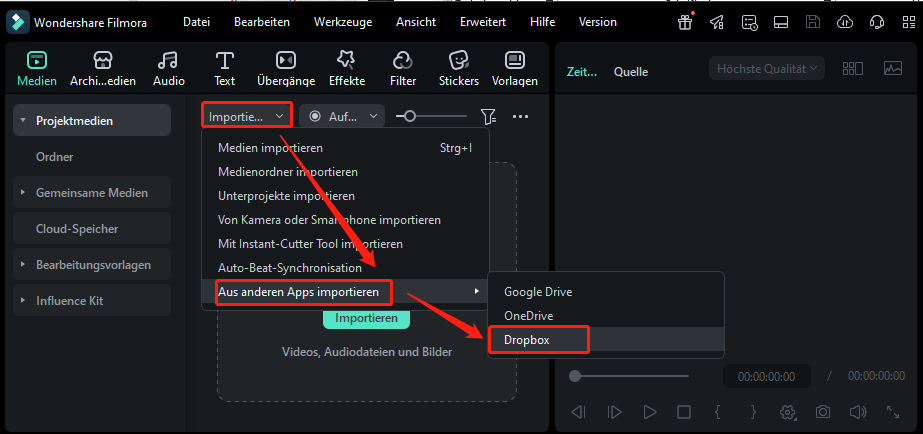Click the filter funnel icon

488,117
